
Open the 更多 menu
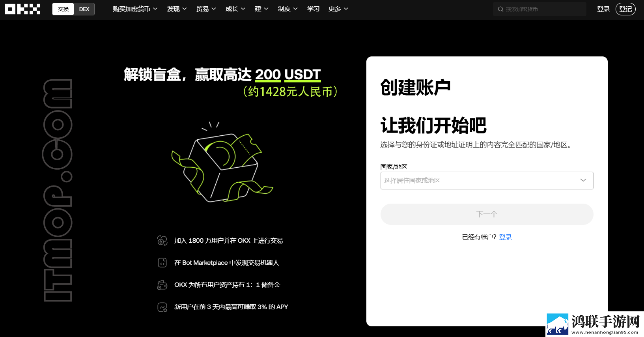click(338, 9)
